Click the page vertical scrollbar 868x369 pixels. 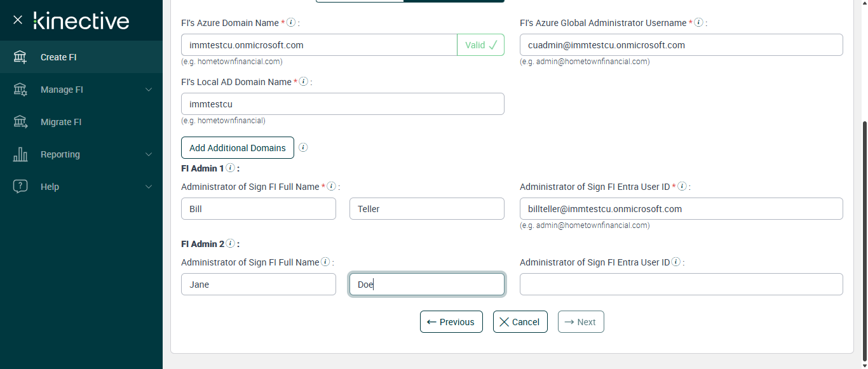[864, 241]
